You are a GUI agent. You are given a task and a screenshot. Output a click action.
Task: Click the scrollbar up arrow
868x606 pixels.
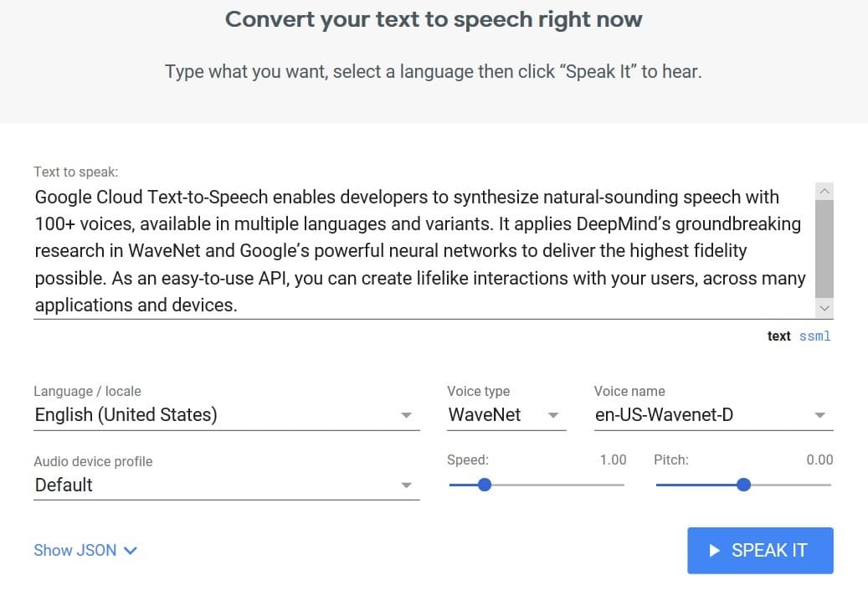[824, 190]
